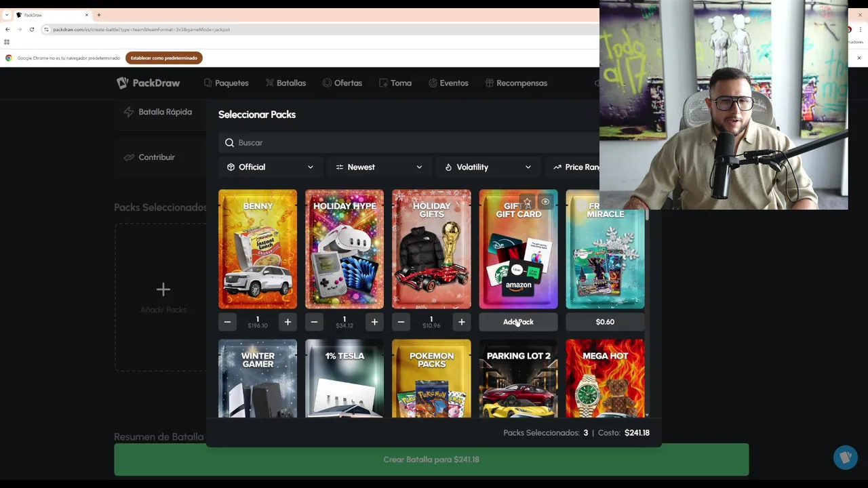Image resolution: width=868 pixels, height=488 pixels.
Task: Increase Benny pack quantity with plus
Action: pos(288,322)
